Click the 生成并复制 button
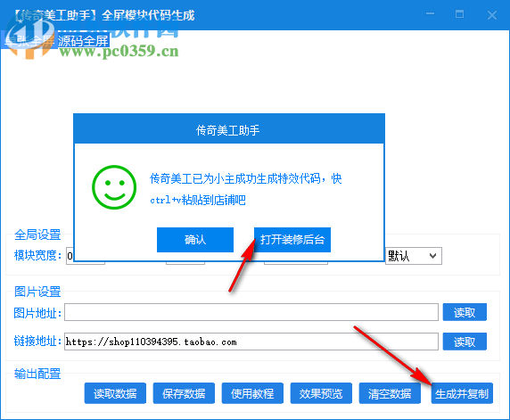Screen dimensions: 510x420 point(462,393)
